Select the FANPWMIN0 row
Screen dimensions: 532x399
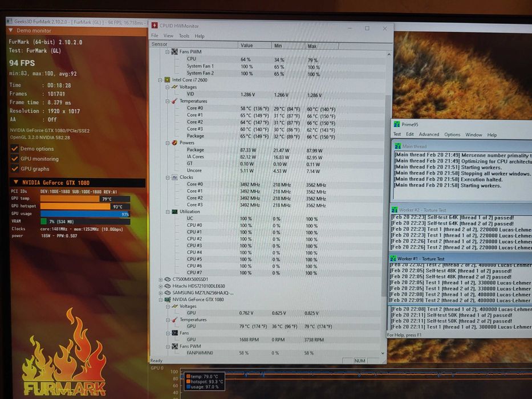pyautogui.click(x=266, y=353)
